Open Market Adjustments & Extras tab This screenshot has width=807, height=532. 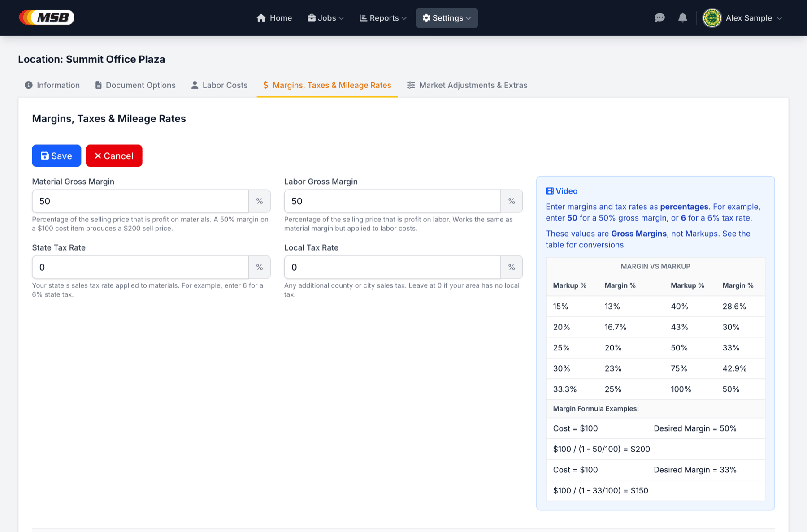point(467,85)
